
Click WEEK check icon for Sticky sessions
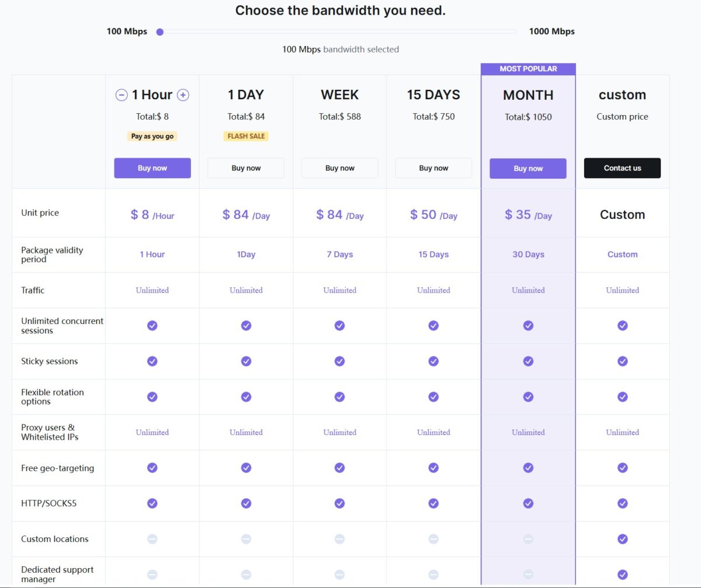[339, 361]
